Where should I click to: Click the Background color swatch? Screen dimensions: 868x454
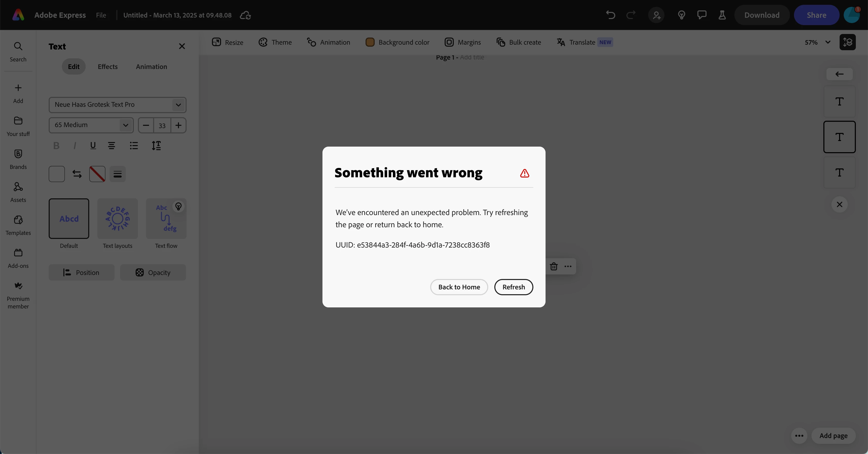[x=370, y=42]
